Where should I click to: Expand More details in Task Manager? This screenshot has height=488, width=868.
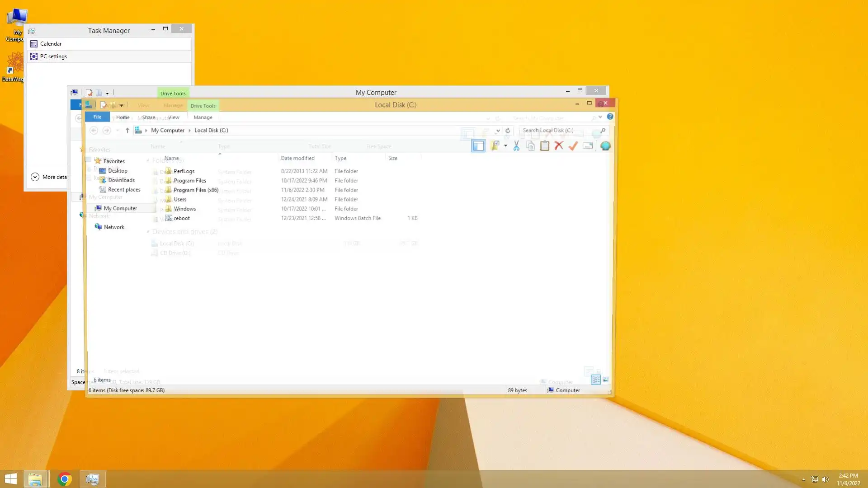(x=35, y=177)
